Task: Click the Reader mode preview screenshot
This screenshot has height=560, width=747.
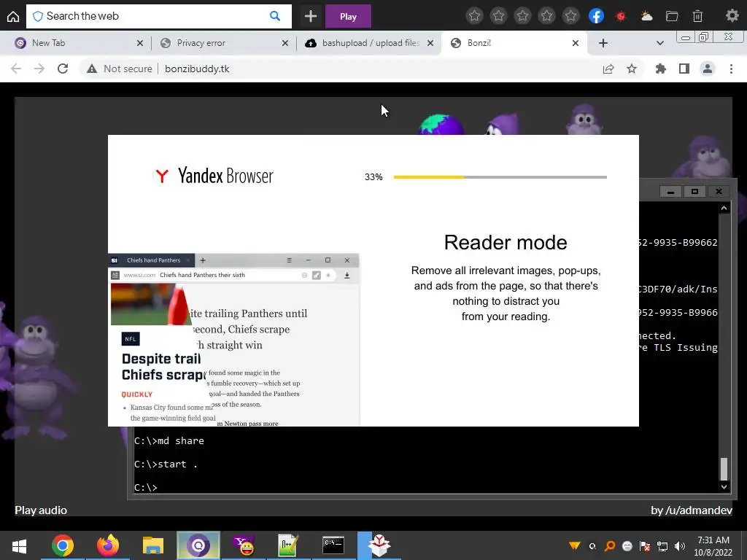Action: (x=233, y=340)
